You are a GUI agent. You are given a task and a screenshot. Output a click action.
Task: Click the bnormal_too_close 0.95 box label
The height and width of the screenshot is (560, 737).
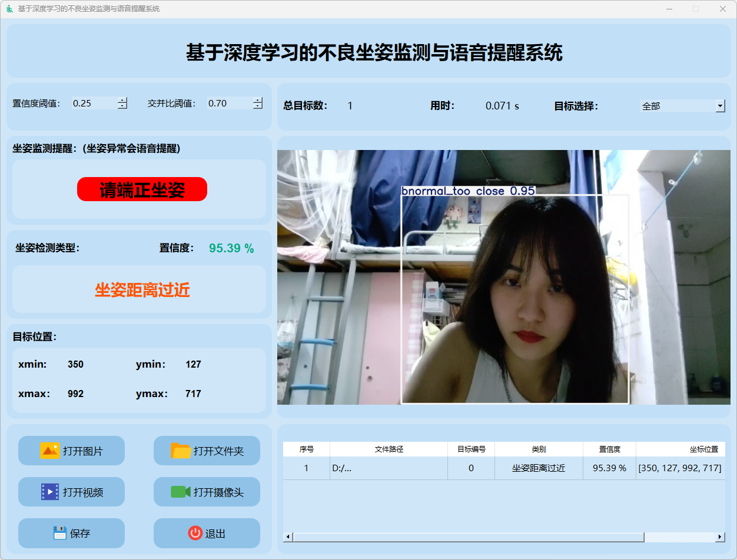468,191
